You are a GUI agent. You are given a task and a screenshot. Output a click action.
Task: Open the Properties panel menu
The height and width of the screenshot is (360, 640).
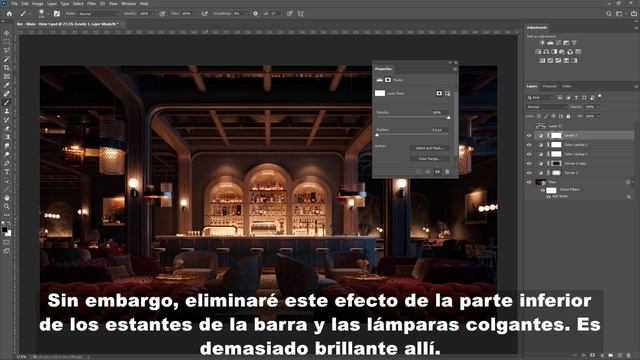click(x=455, y=69)
